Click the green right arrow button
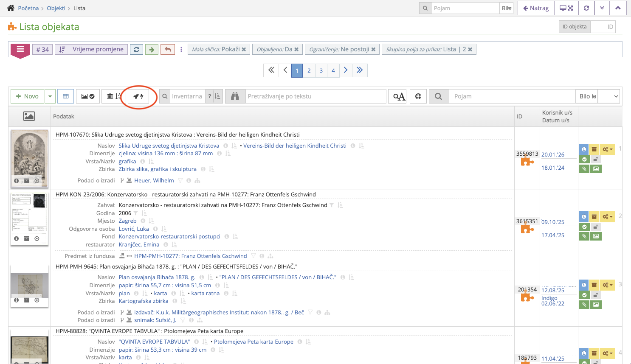This screenshot has width=631, height=364. 152,49
